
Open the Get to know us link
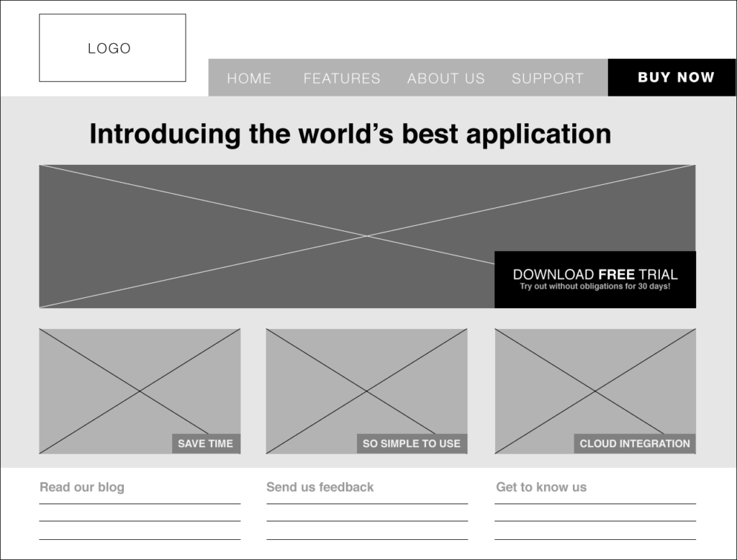[541, 487]
